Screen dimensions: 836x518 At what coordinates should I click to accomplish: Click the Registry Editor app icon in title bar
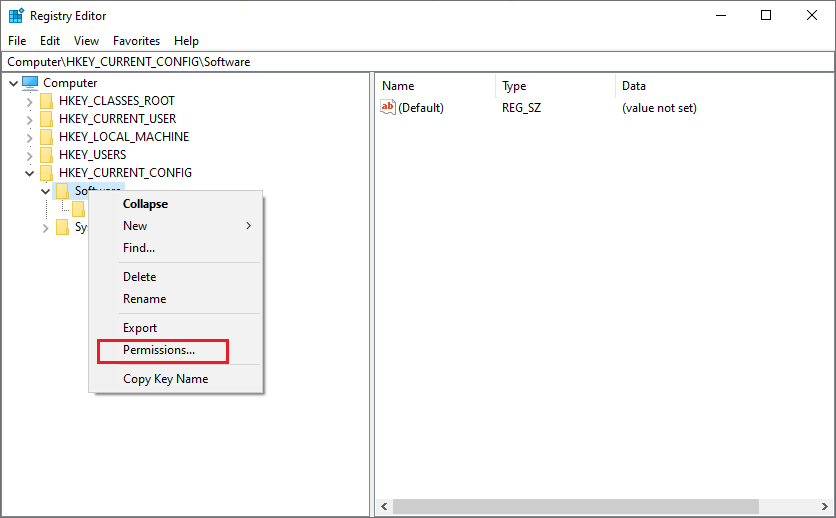click(16, 16)
